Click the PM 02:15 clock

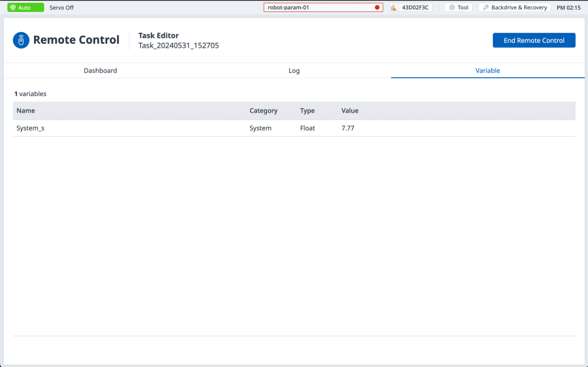tap(568, 8)
